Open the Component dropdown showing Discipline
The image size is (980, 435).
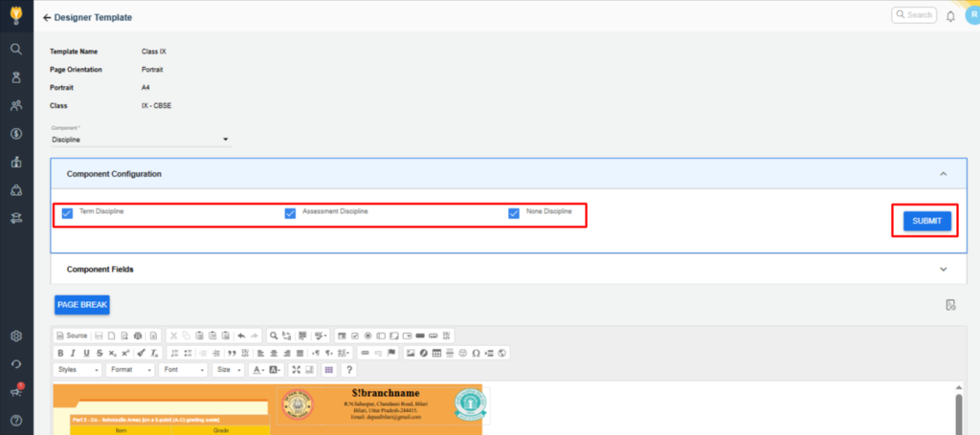click(140, 140)
